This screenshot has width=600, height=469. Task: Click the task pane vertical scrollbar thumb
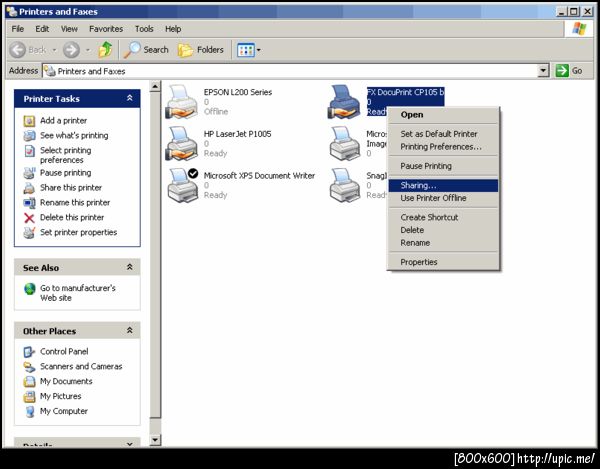click(155, 255)
